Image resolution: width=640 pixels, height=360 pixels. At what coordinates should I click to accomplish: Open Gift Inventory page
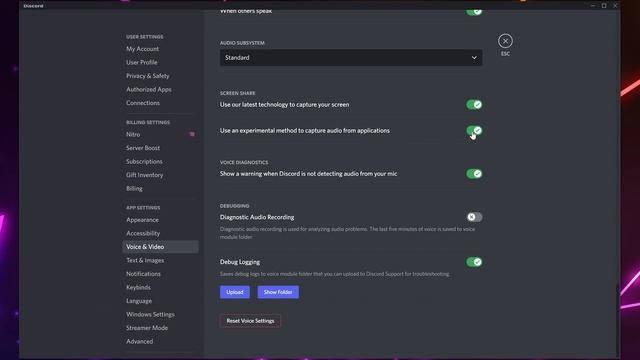point(144,175)
